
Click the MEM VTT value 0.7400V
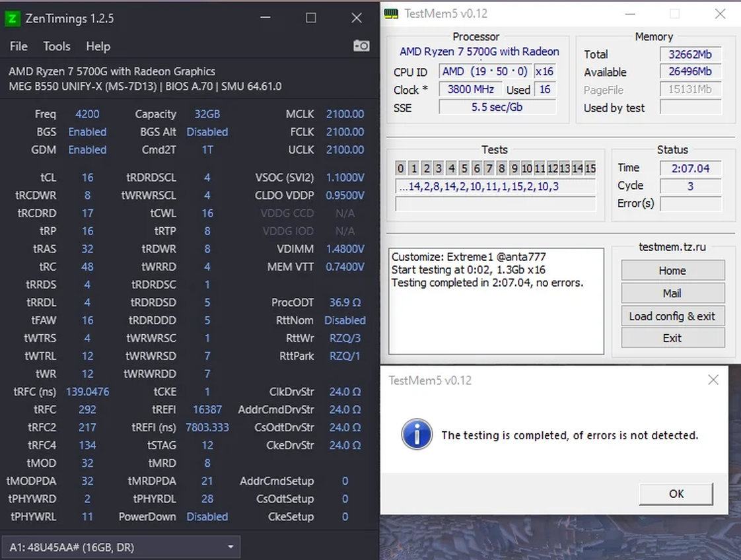(x=345, y=267)
